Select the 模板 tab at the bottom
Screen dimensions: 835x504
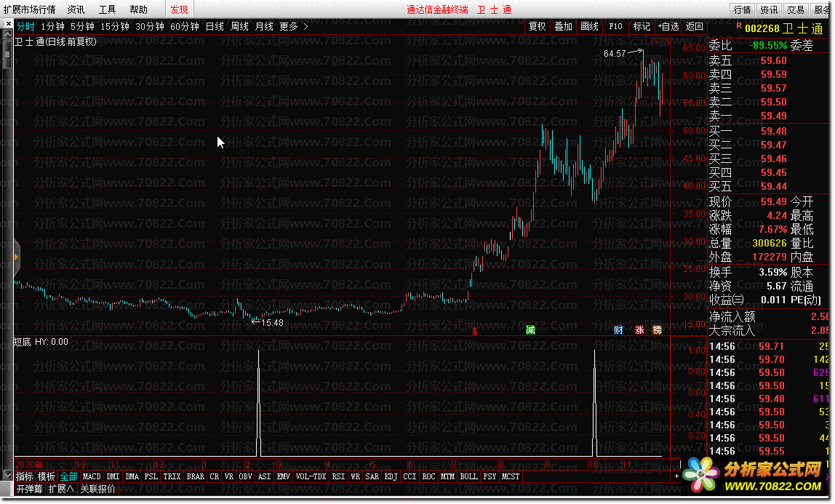[47, 476]
